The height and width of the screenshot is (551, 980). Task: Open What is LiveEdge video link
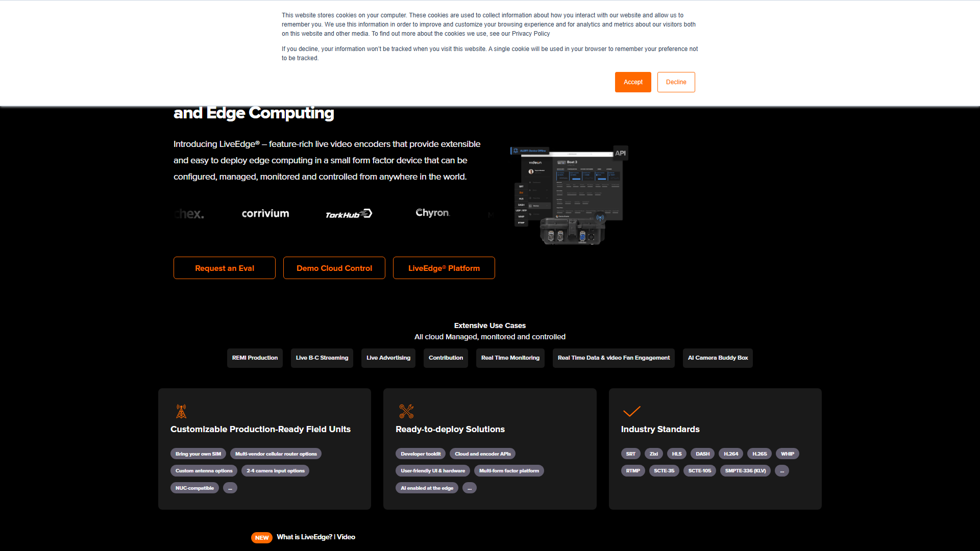pyautogui.click(x=316, y=537)
